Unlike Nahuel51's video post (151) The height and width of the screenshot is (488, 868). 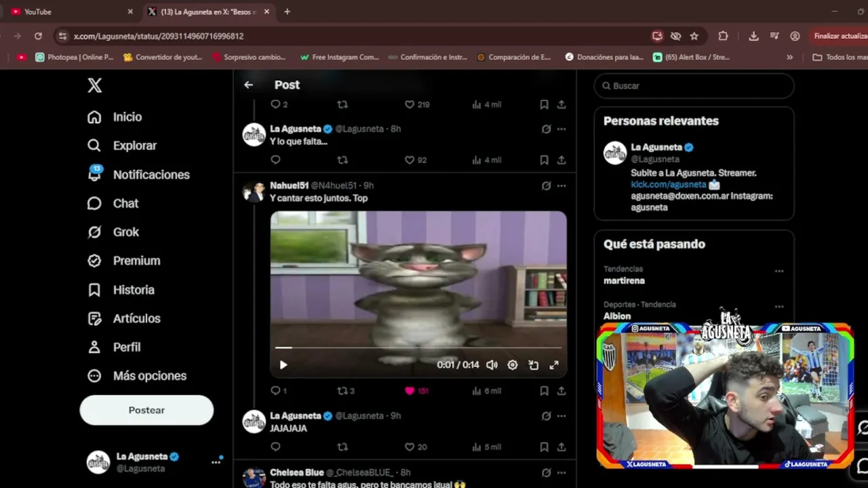point(416,391)
